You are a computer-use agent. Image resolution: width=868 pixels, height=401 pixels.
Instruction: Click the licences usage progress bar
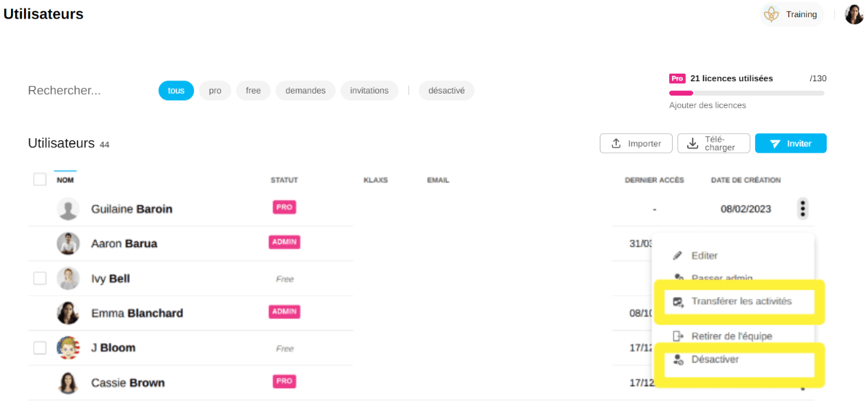(x=746, y=93)
